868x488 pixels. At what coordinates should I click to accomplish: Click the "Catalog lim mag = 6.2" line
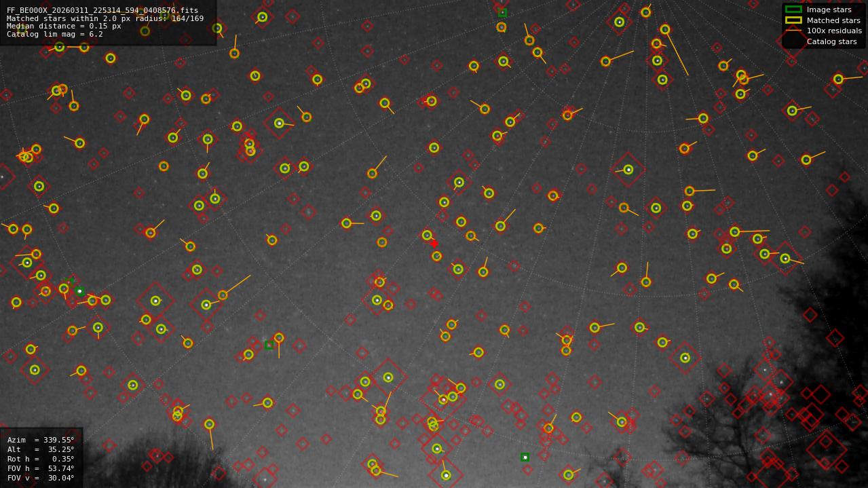tap(55, 34)
